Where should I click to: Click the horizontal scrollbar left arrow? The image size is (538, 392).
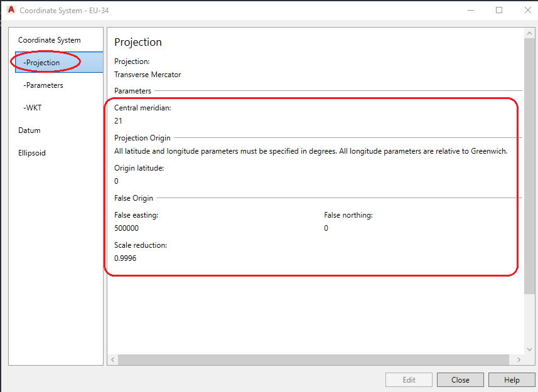(x=112, y=359)
